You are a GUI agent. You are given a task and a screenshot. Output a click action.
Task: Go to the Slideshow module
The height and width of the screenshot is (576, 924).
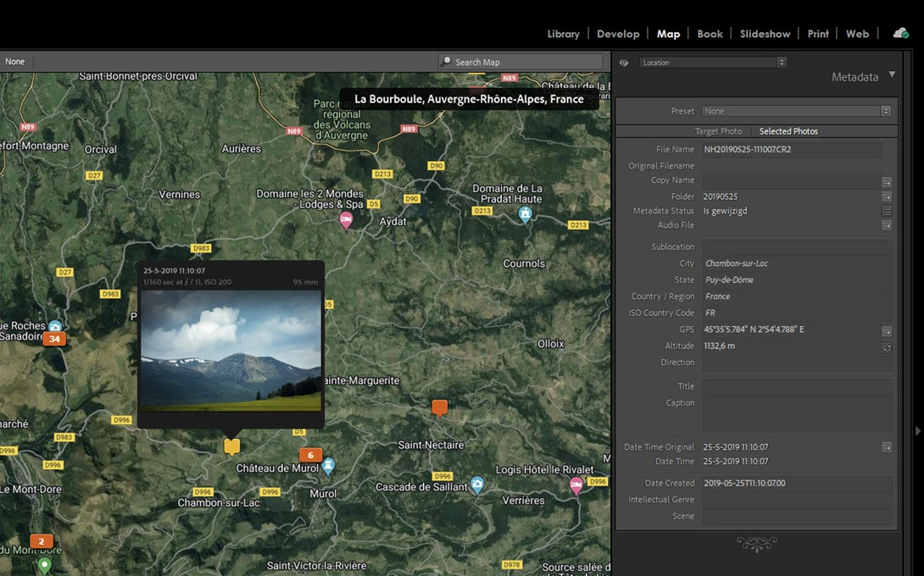tap(765, 34)
